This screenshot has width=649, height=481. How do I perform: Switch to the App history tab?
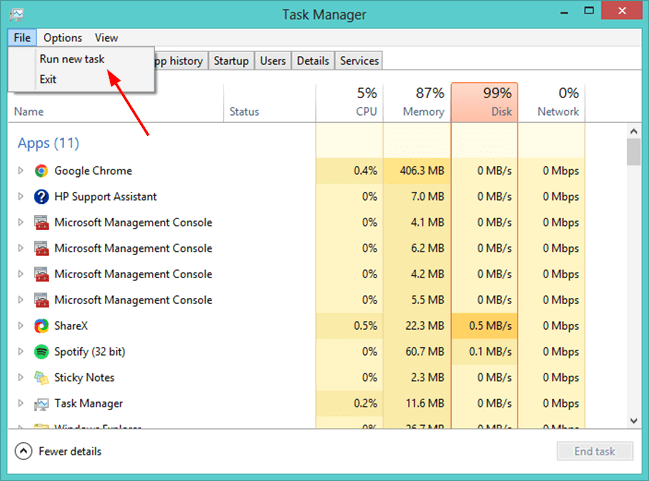180,61
